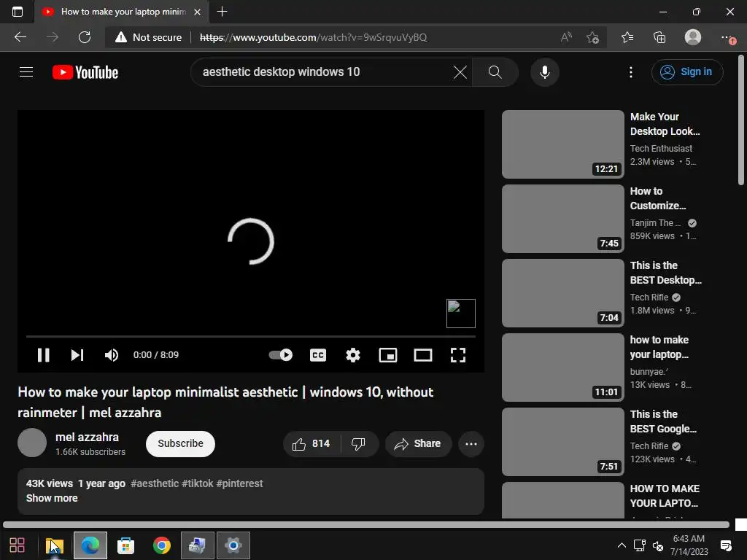This screenshot has height=560, width=747.
Task: Click the Sign in button
Action: pyautogui.click(x=687, y=72)
